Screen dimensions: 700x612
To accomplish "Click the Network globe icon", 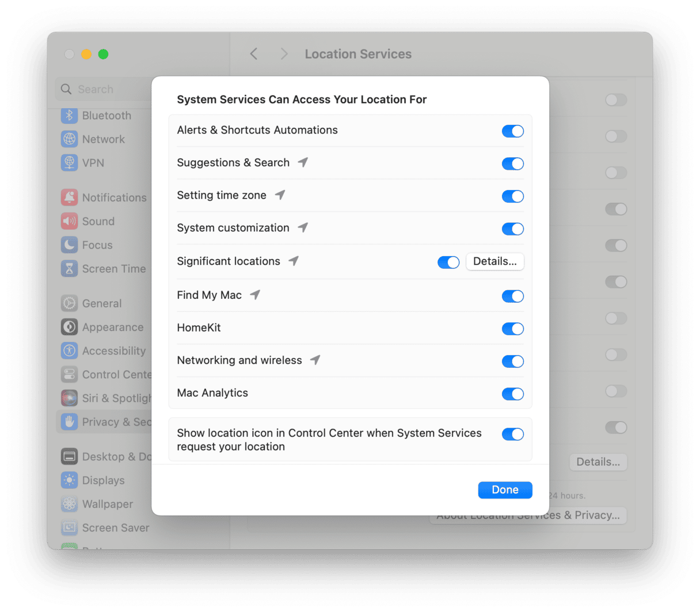I will point(70,139).
